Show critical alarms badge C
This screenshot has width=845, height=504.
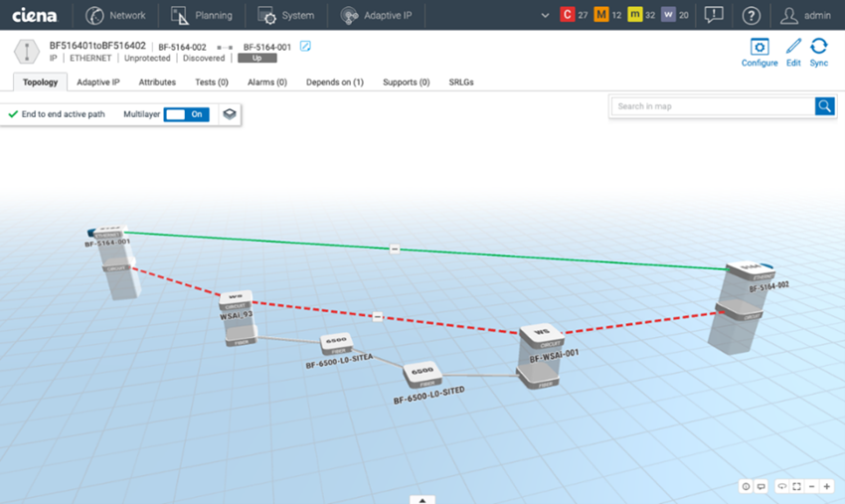point(567,15)
